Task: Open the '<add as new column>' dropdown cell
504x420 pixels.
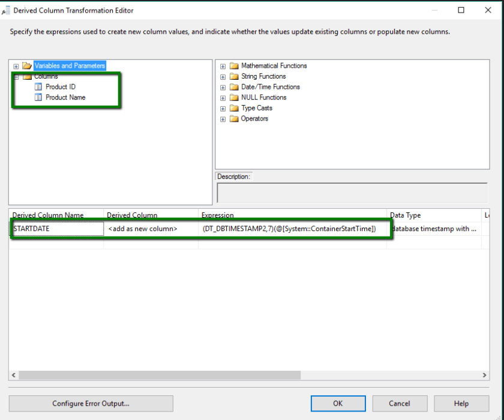Action: [151, 229]
